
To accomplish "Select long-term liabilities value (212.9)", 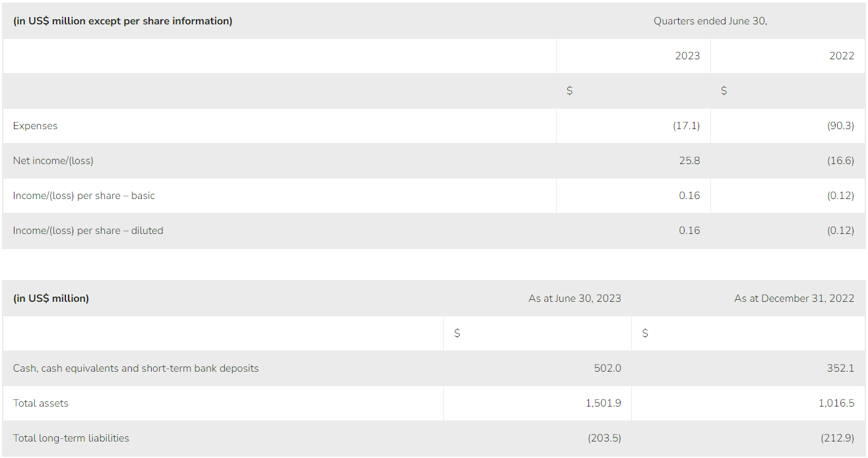I will click(837, 438).
